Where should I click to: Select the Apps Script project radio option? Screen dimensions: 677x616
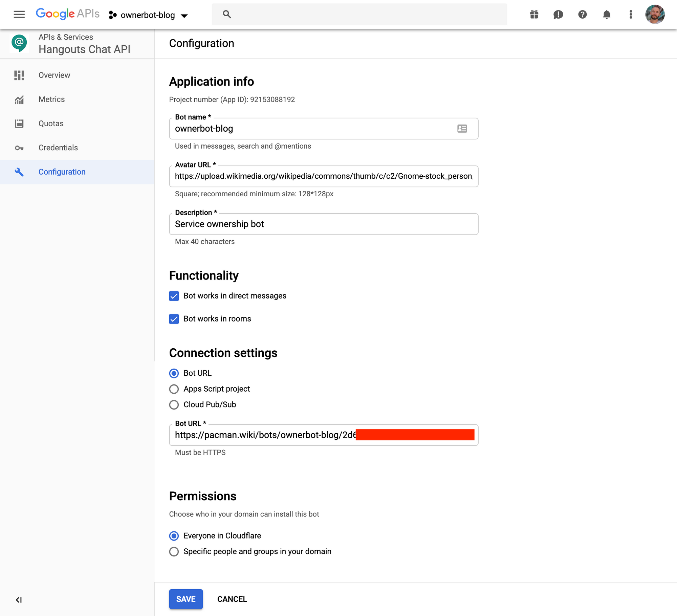tap(174, 389)
